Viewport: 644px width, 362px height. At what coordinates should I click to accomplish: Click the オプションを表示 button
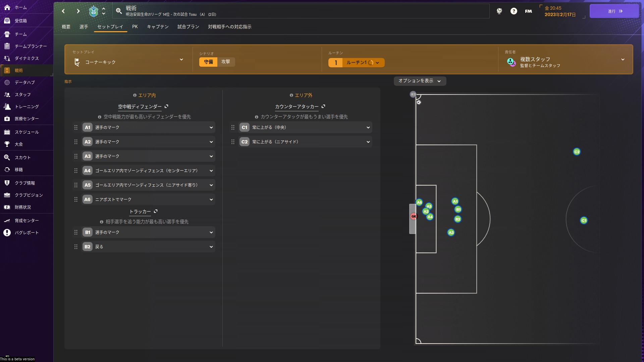click(x=420, y=81)
